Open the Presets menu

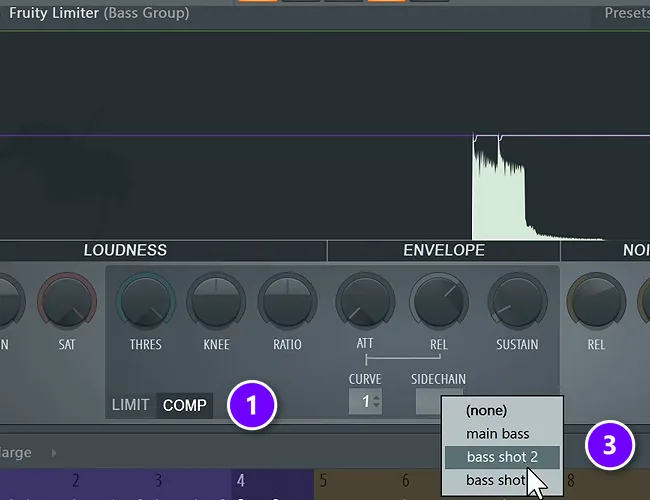pos(627,13)
